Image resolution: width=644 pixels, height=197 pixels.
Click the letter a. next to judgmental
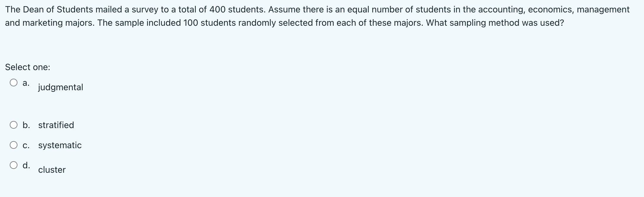26,83
